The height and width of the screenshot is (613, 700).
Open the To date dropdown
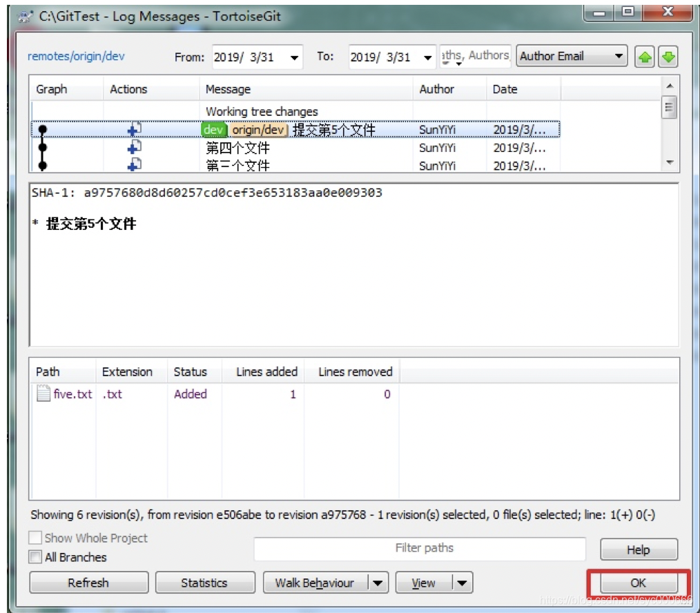(427, 57)
